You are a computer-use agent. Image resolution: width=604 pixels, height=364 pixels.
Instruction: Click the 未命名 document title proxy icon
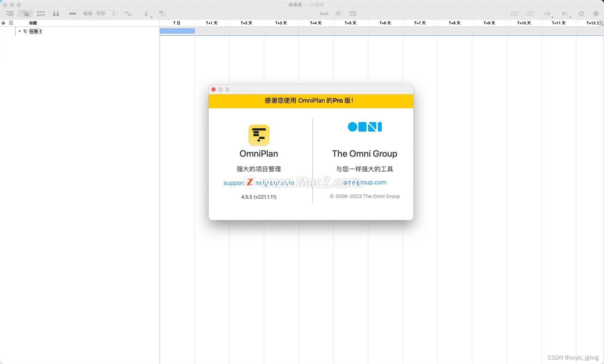pyautogui.click(x=284, y=5)
